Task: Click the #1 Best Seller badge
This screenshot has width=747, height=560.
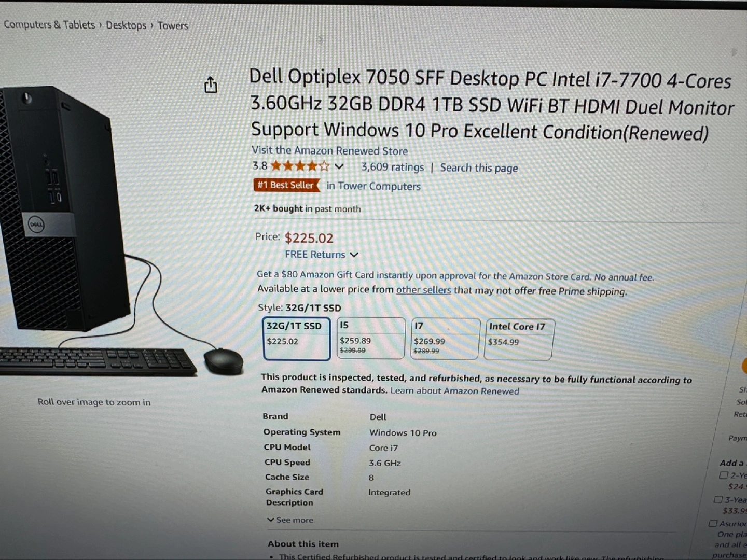Action: [286, 185]
